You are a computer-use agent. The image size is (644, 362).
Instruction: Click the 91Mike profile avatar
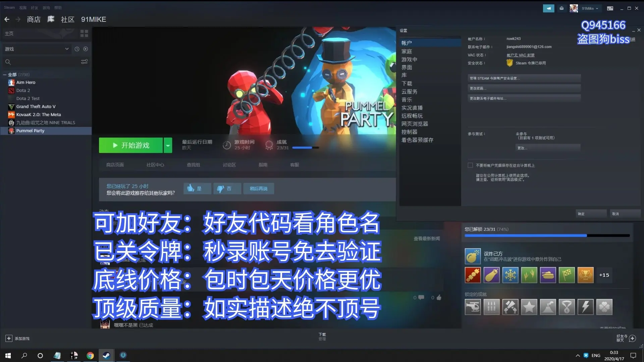pos(574,8)
